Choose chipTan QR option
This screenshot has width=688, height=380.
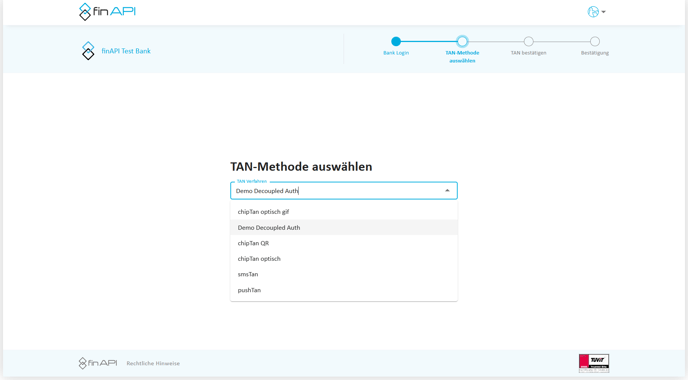[x=344, y=243]
